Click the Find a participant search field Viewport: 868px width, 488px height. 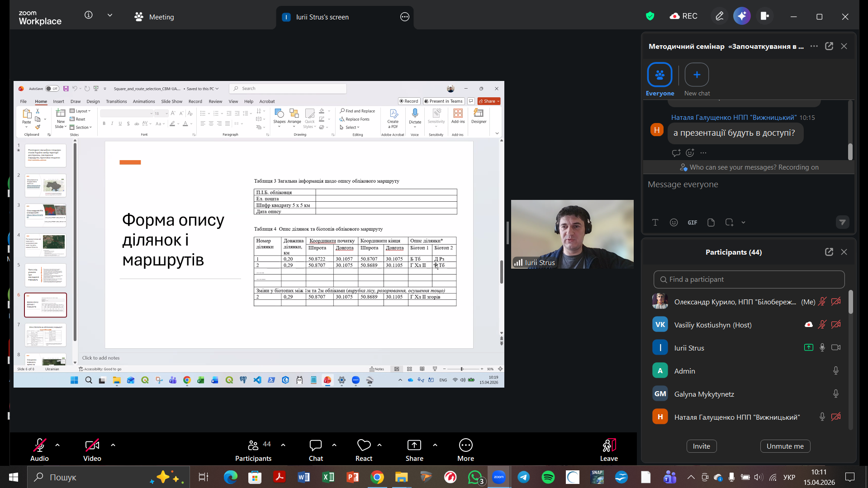pos(749,280)
